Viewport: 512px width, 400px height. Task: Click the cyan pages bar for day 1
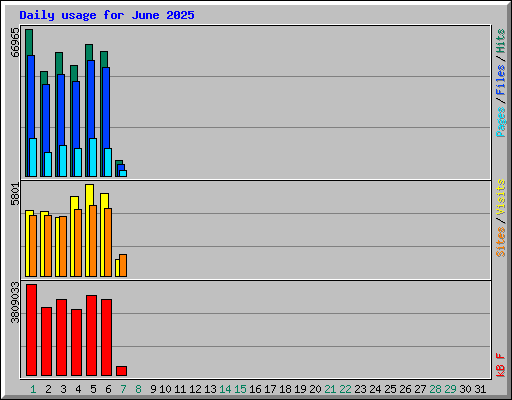[33, 157]
